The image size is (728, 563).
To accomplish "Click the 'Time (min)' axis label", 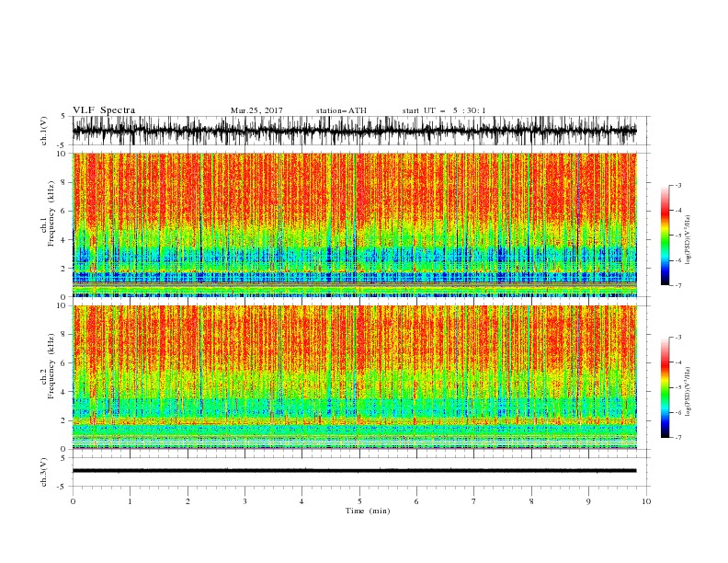I will [368, 511].
